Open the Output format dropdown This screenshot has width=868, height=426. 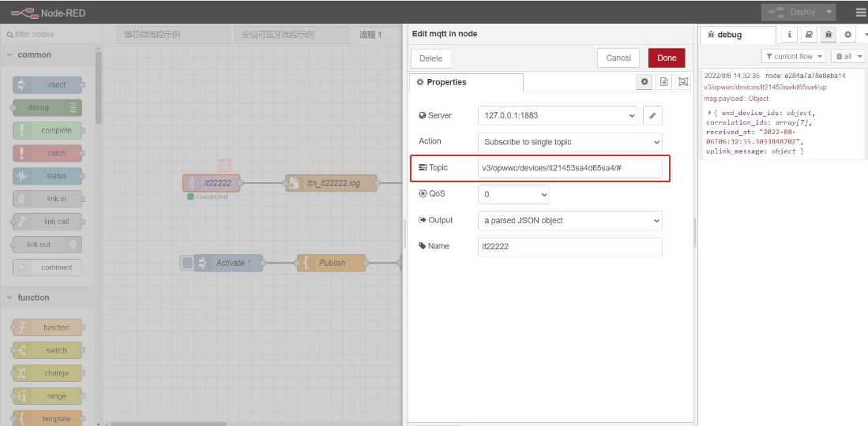pyautogui.click(x=569, y=220)
